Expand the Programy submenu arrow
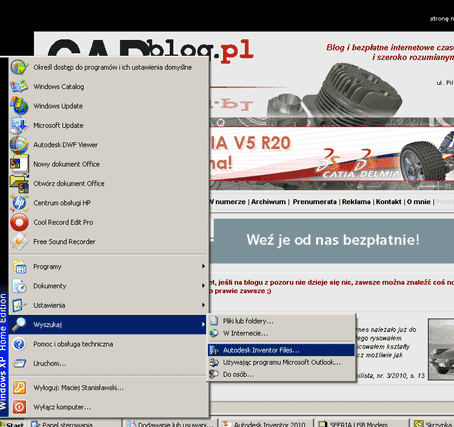454x427 pixels. 203,266
